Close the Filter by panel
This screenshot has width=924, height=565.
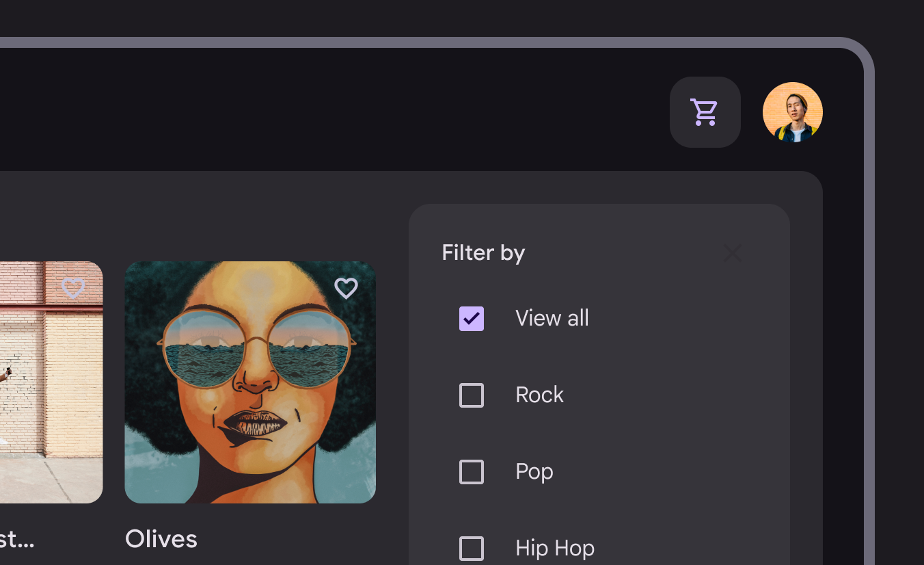point(733,253)
